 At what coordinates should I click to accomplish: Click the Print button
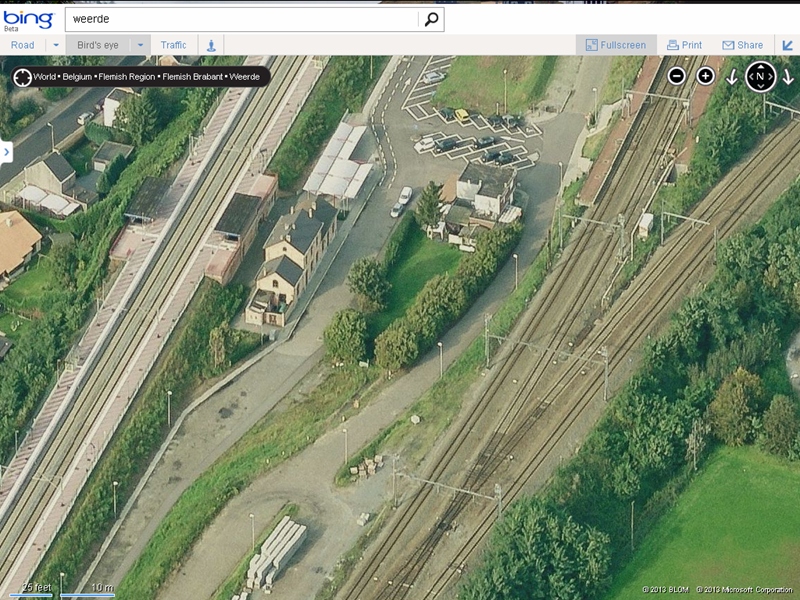pos(684,45)
